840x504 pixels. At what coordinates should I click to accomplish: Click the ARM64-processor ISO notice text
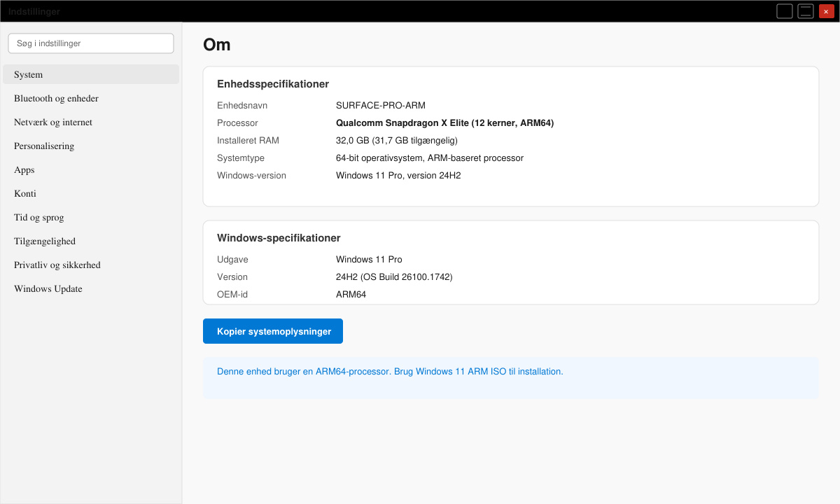(x=390, y=372)
